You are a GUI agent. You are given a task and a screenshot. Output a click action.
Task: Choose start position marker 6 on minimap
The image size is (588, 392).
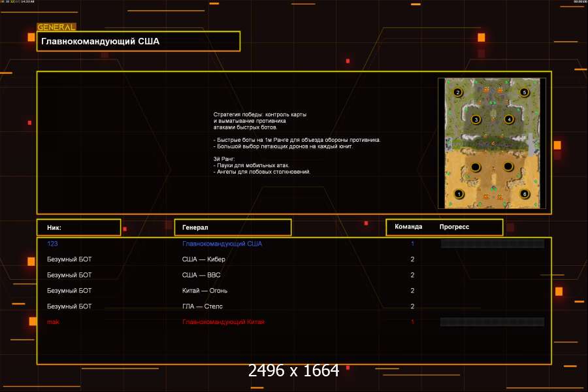coord(524,194)
